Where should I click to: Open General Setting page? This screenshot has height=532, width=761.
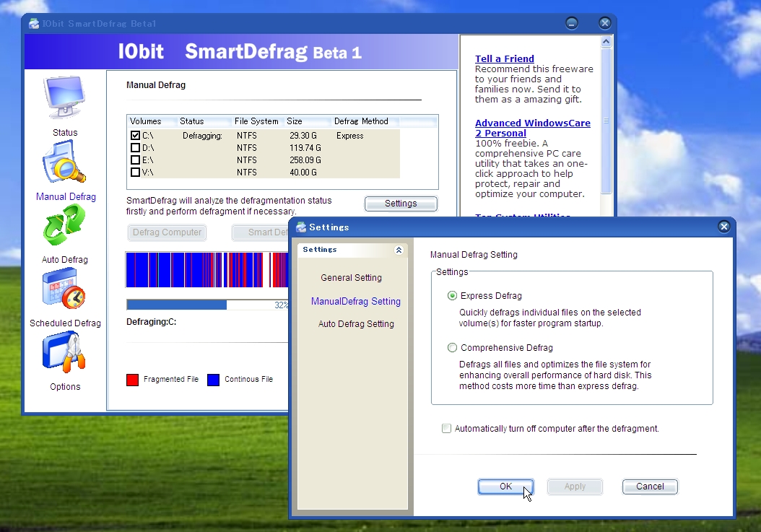pyautogui.click(x=352, y=278)
